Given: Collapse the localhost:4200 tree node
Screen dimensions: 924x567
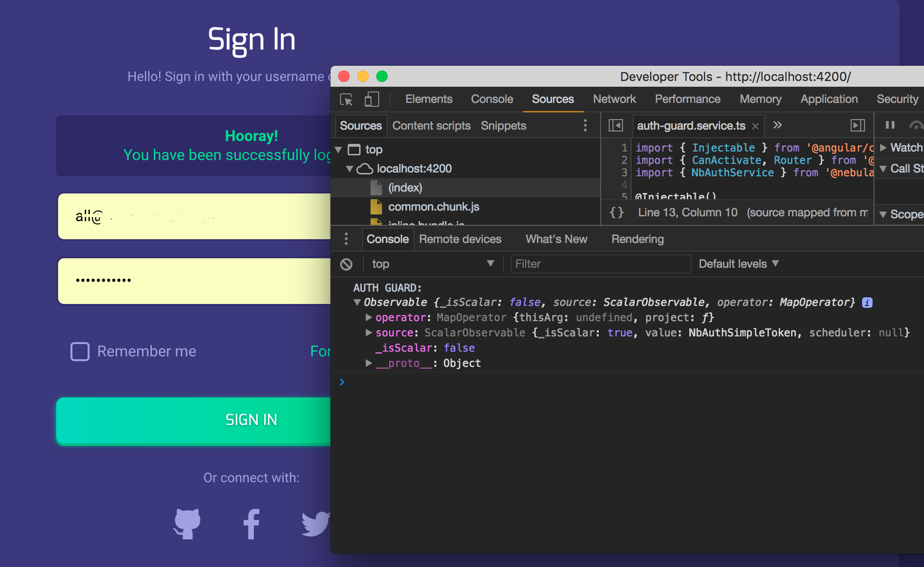Looking at the screenshot, I should [350, 169].
